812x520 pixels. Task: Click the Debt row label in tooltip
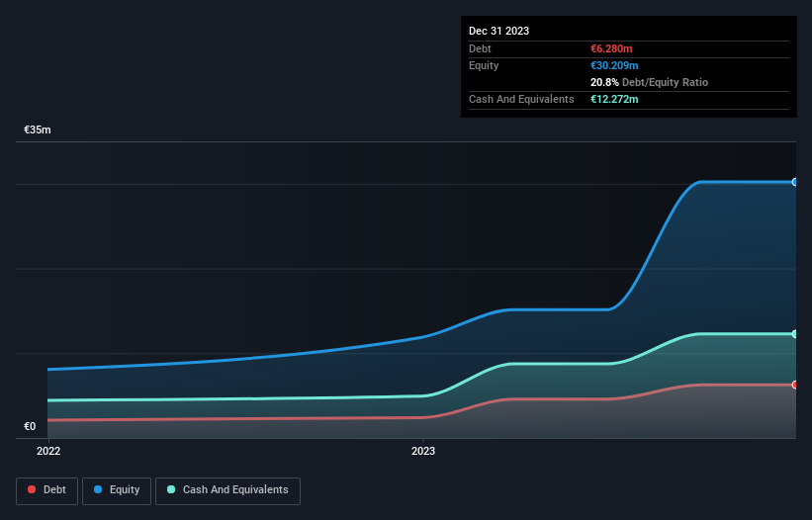click(480, 48)
